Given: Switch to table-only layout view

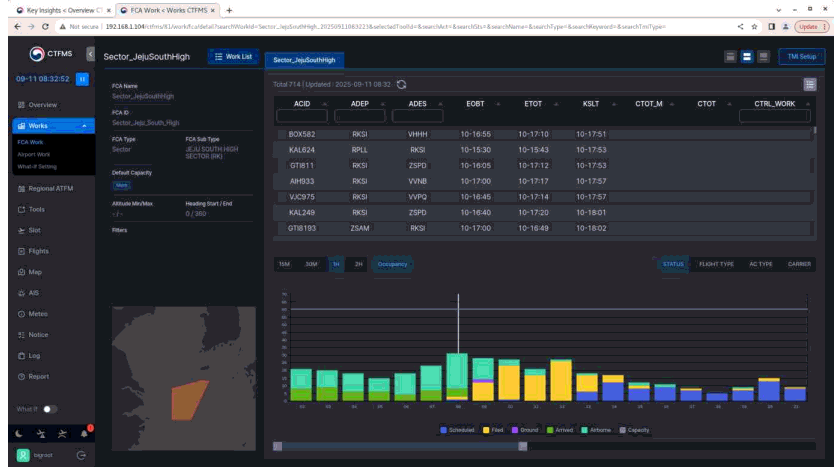Looking at the screenshot, I should (730, 57).
